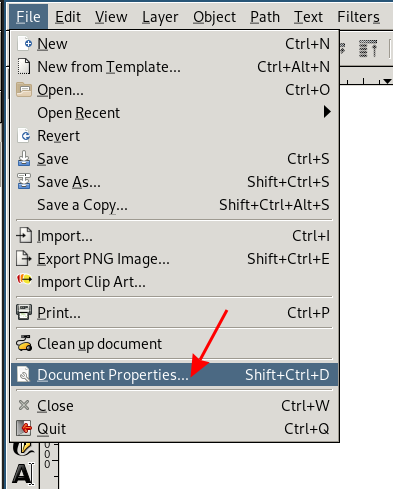Open the Filters menu

pos(358,17)
